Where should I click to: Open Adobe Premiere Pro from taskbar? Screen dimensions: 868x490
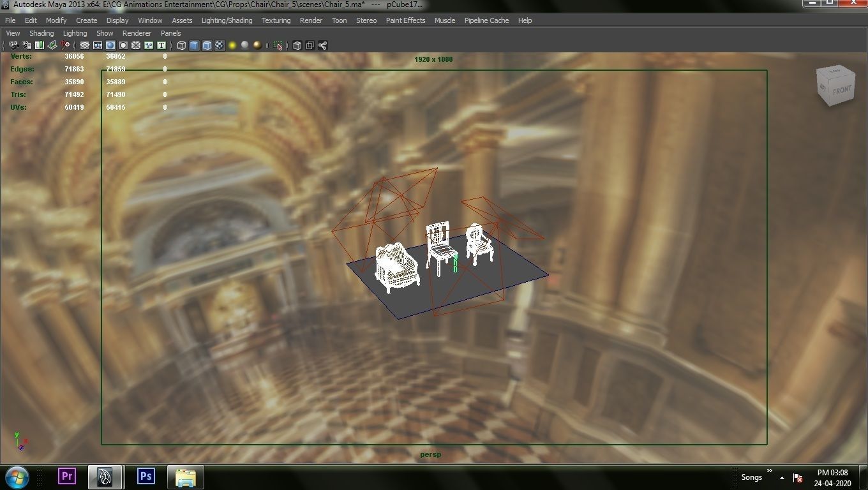pos(67,477)
